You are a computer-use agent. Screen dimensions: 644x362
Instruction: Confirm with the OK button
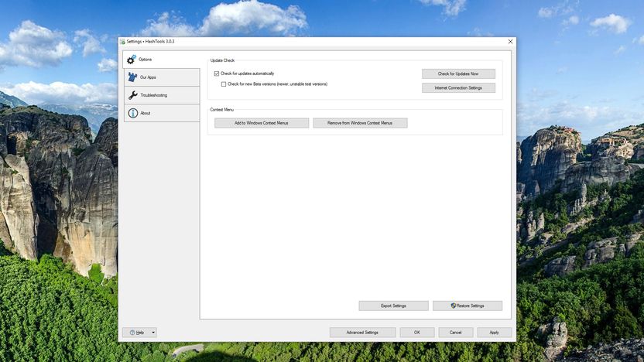(x=417, y=333)
